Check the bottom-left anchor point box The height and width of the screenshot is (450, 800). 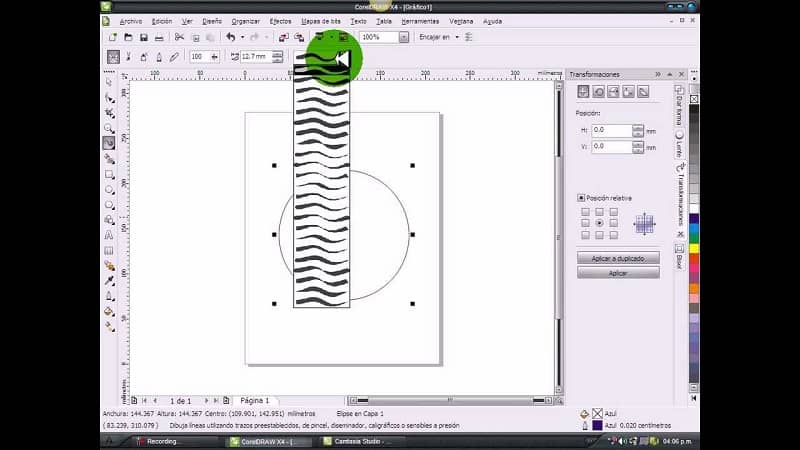(585, 235)
